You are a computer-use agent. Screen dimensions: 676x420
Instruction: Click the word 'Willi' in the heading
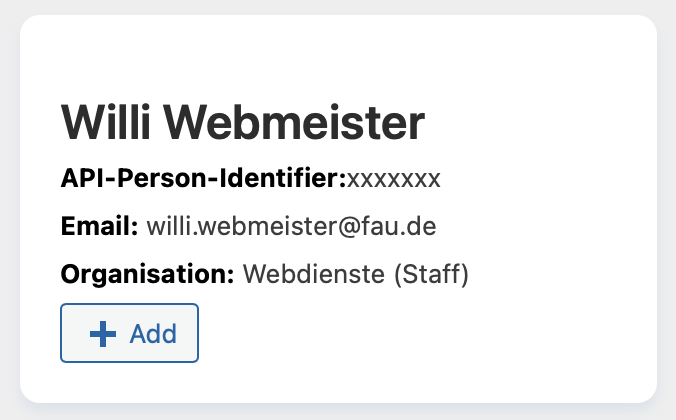pos(106,122)
